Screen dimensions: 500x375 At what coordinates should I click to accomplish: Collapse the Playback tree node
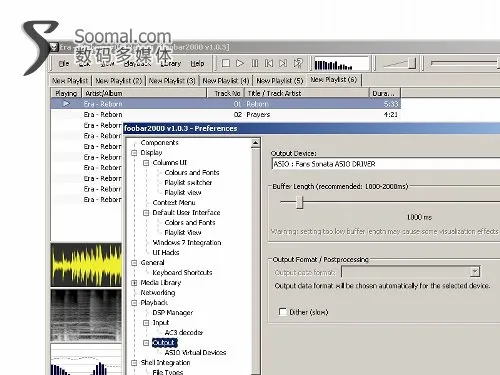(134, 303)
